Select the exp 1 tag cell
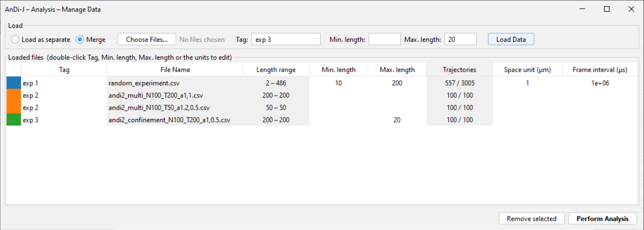Image resolution: width=644 pixels, height=230 pixels. coord(64,83)
